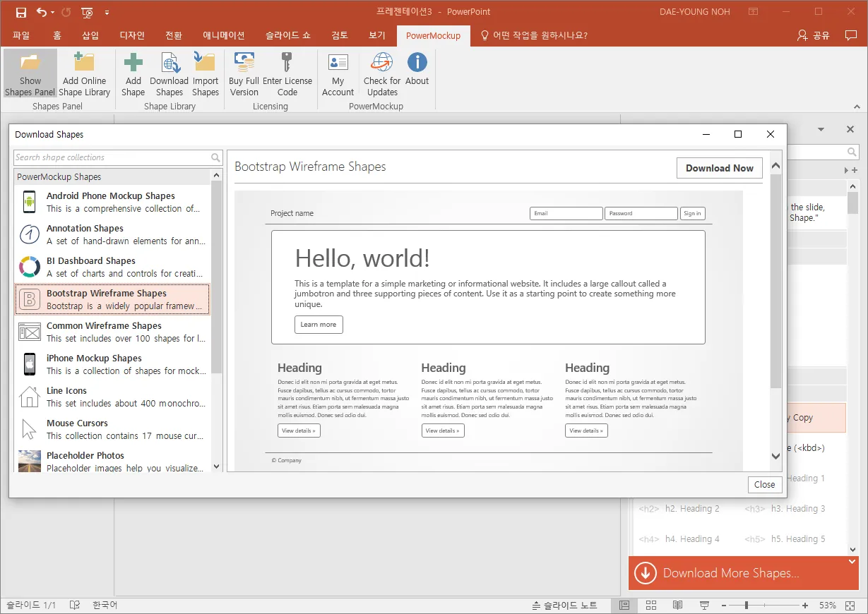Screen dimensions: 868x614
Task: Click the Close button in the dialog
Action: pos(764,484)
